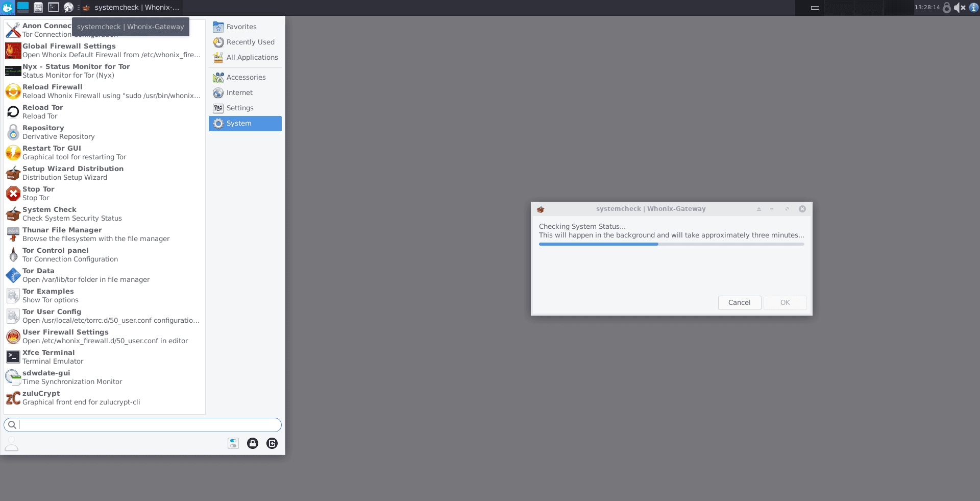Image resolution: width=980 pixels, height=501 pixels.
Task: Open the Whisker applications menu button
Action: [8, 7]
